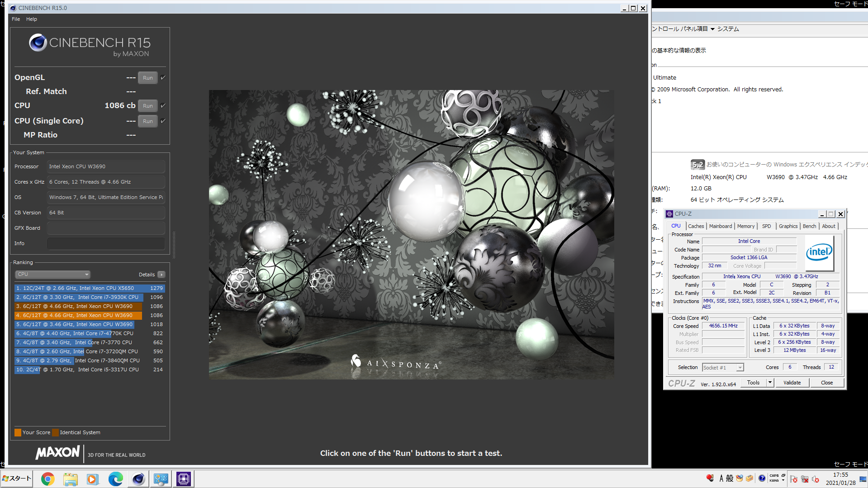The image size is (868, 488).
Task: Click the CPU-Z title bar app icon
Action: coord(669,214)
